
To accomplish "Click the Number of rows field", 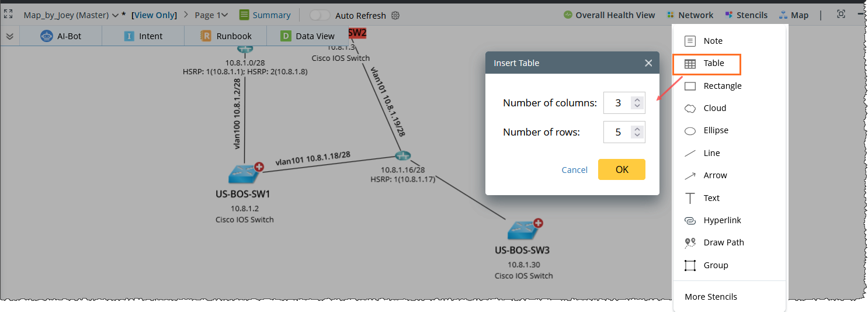I will (x=624, y=132).
